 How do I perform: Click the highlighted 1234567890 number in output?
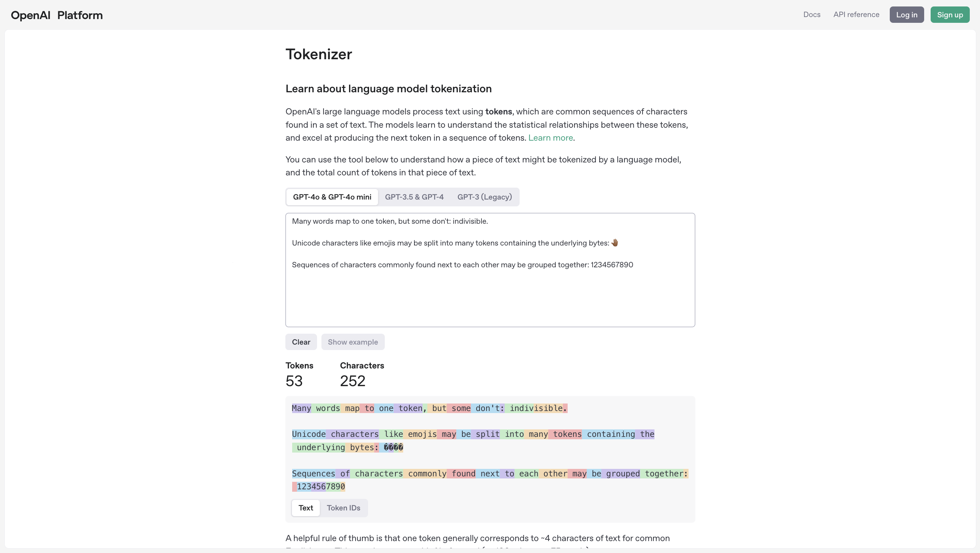(321, 487)
